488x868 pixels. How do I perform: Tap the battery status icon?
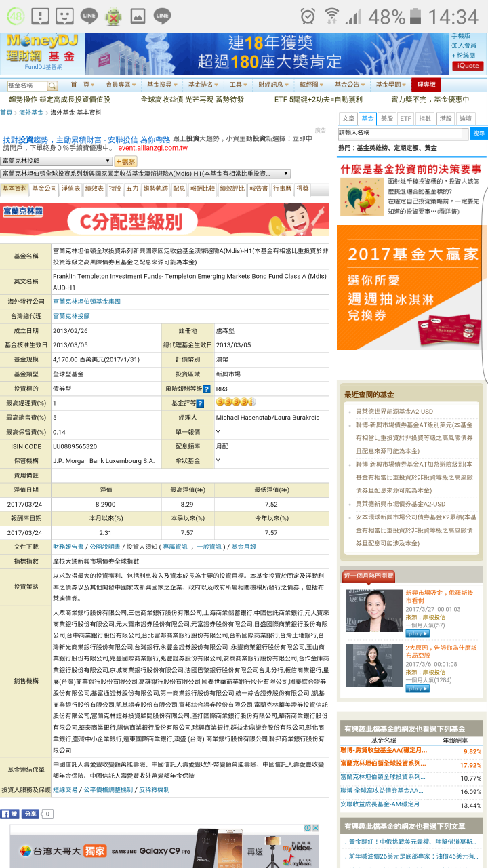pyautogui.click(x=415, y=16)
